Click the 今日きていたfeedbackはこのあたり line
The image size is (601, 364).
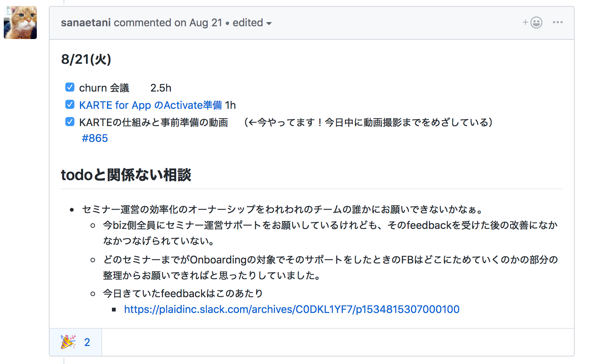point(183,293)
